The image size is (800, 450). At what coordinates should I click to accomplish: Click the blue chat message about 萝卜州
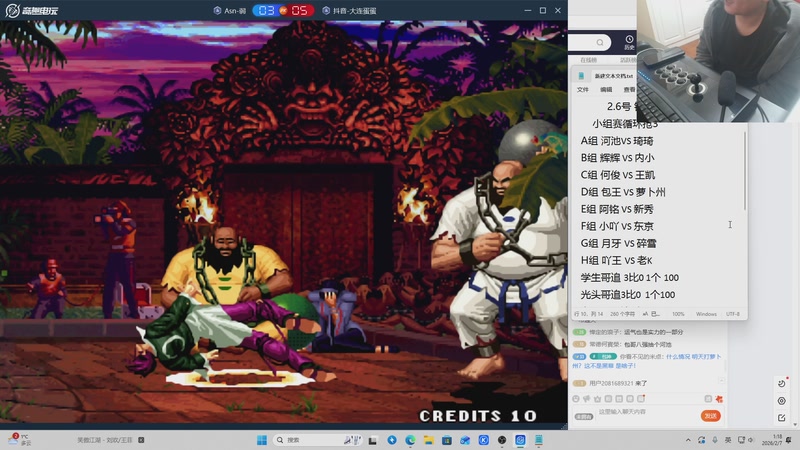647,361
